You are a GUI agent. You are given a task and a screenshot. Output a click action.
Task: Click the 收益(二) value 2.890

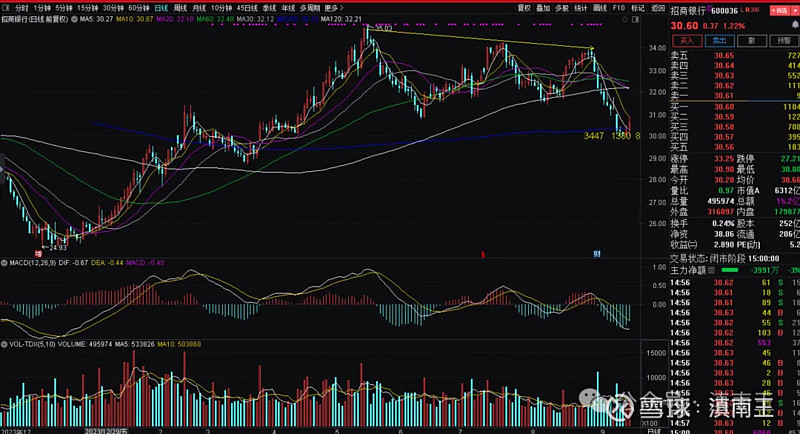724,245
